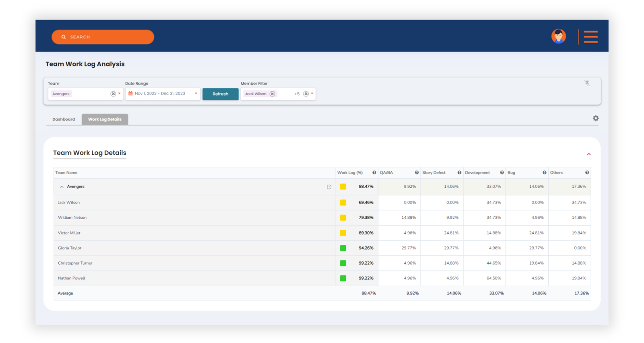Screen dimensions: 644x343
Task: Remove Jack Wilson from member filter
Action: [272, 94]
